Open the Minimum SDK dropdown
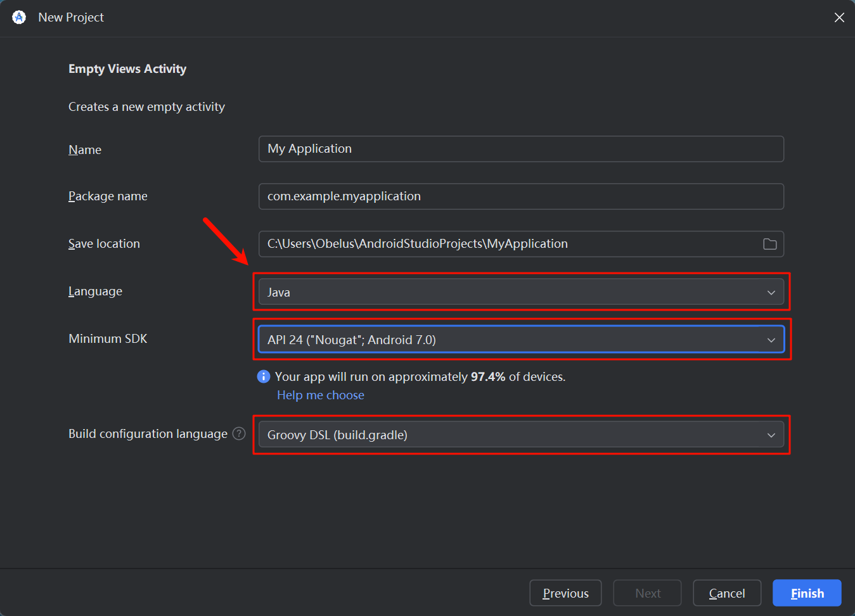The image size is (855, 616). coord(521,340)
